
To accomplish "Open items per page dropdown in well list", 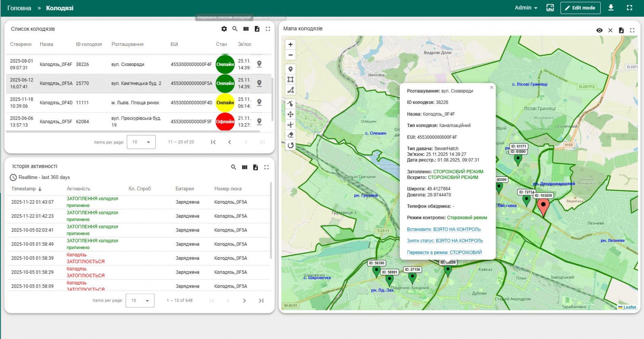I will tap(141, 142).
